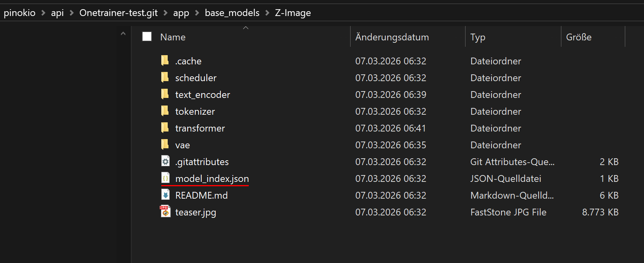The height and width of the screenshot is (263, 644).
Task: Select the vae folder icon
Action: [165, 145]
